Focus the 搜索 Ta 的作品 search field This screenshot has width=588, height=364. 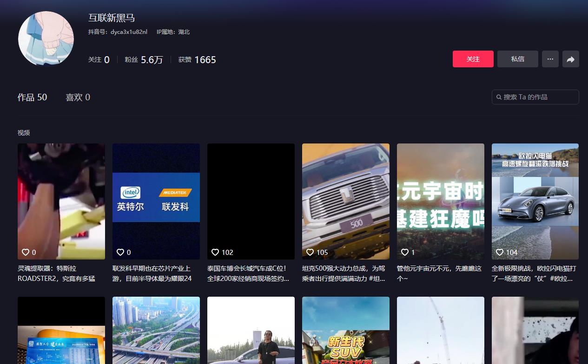click(535, 97)
